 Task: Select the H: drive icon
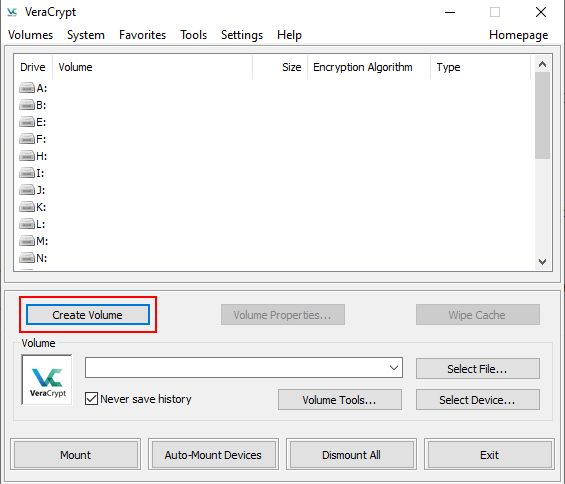point(27,156)
